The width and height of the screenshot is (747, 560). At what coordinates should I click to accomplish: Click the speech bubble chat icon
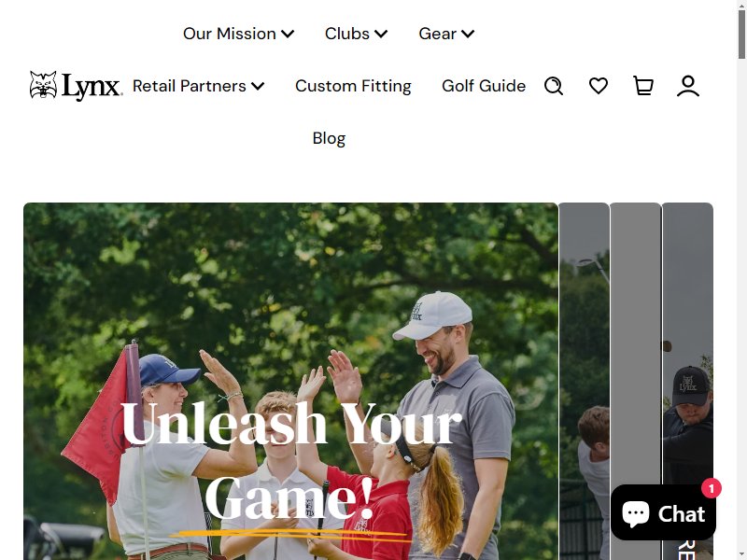coord(636,514)
